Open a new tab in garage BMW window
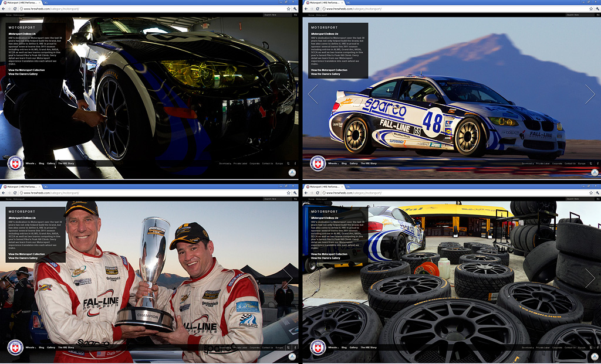Image resolution: width=601 pixels, height=364 pixels. (46, 3)
